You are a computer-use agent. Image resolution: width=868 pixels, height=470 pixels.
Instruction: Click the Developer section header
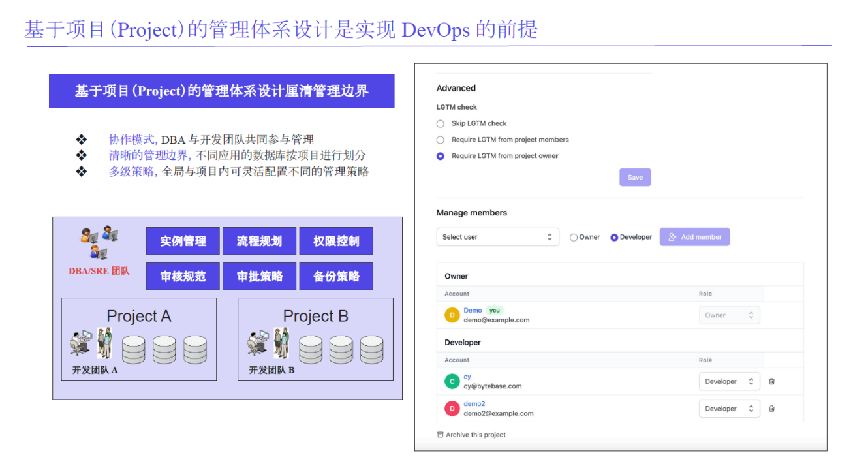click(x=463, y=342)
